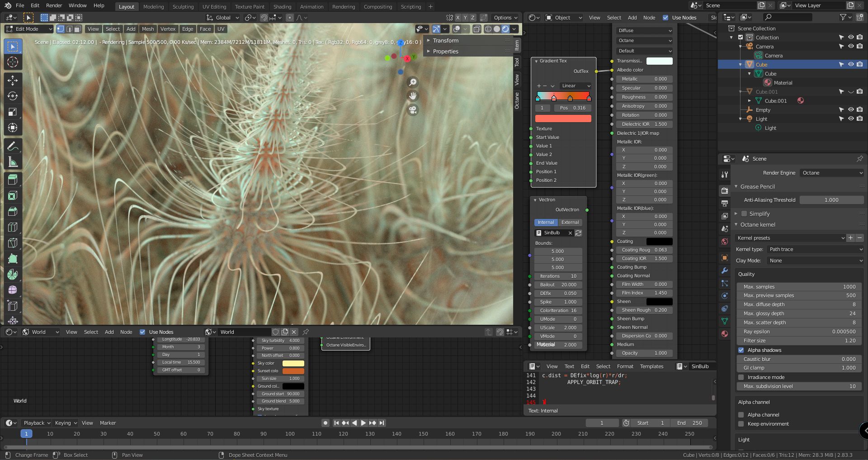868x460 pixels.
Task: Click the Internal button on the Vectron node
Action: pos(546,222)
